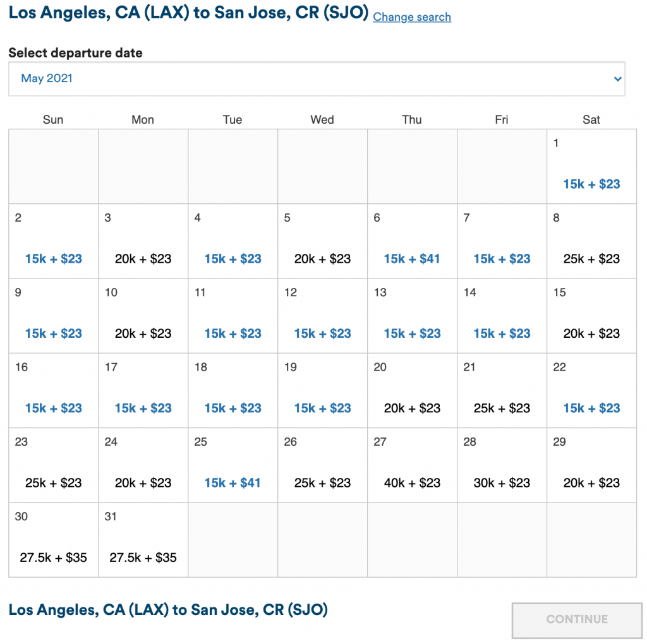Select May 25 with 15k + $41
The width and height of the screenshot is (647, 644).
click(233, 482)
